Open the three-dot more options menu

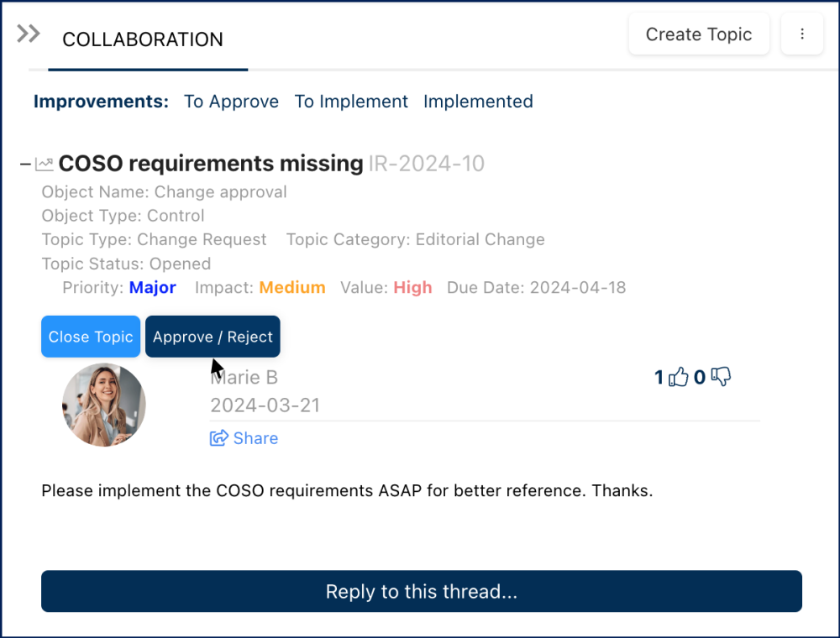click(802, 34)
